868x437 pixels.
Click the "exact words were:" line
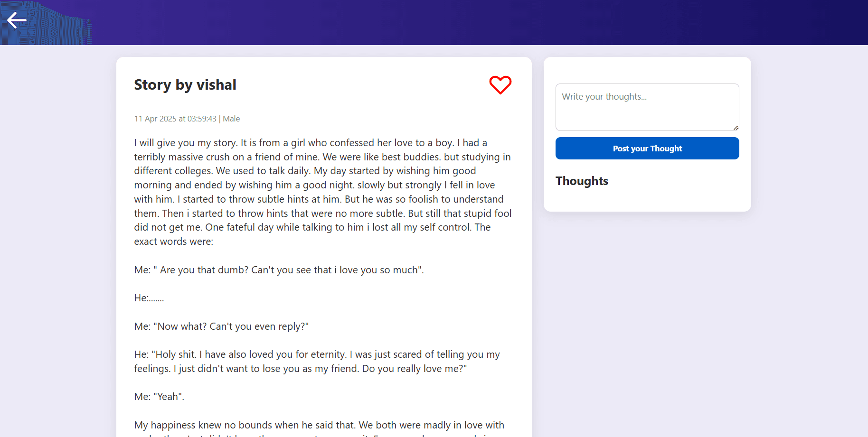(x=174, y=242)
